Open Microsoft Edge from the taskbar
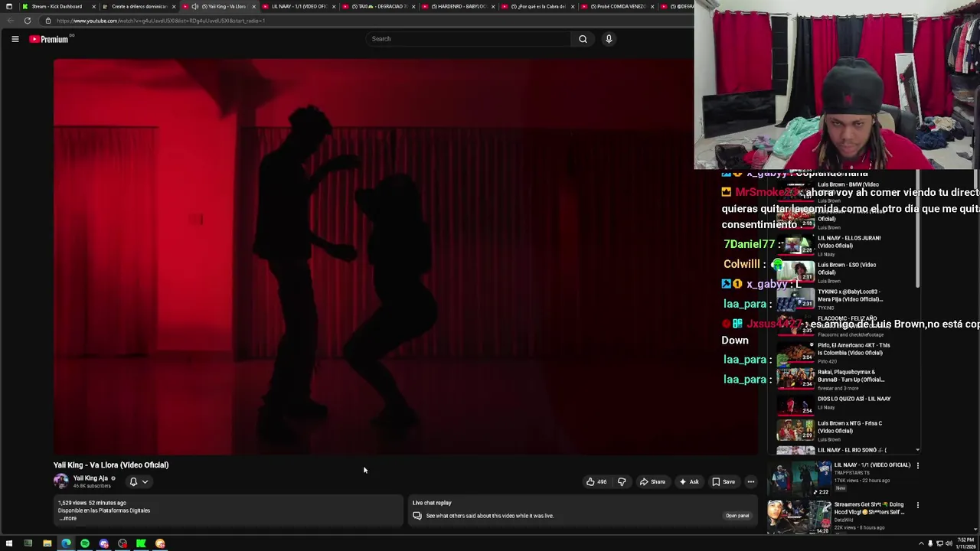The image size is (980, 551). tap(66, 543)
